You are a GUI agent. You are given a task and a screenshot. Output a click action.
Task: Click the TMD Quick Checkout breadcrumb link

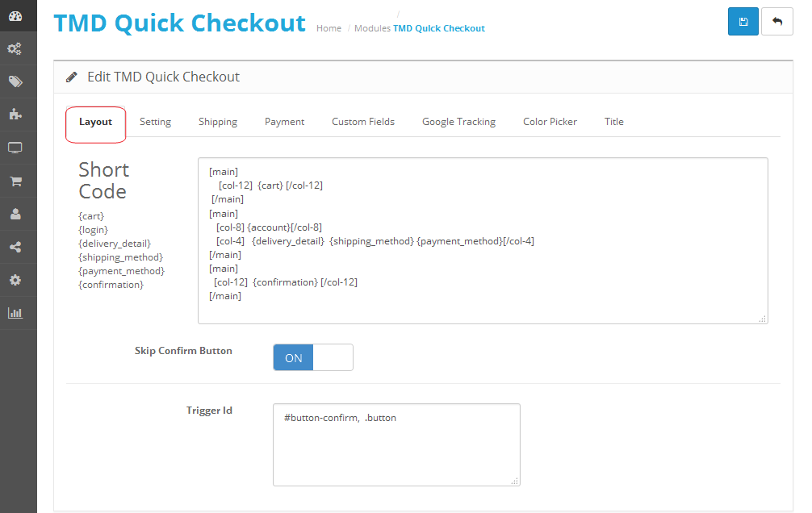[x=439, y=28]
